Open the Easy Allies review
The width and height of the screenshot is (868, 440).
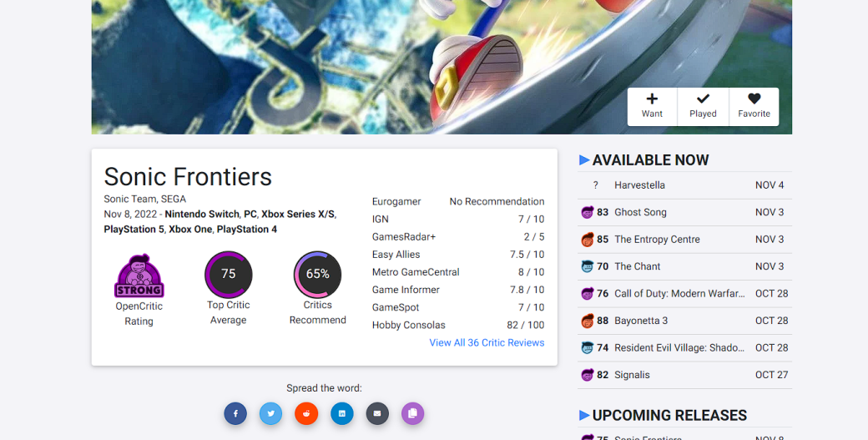click(x=458, y=255)
